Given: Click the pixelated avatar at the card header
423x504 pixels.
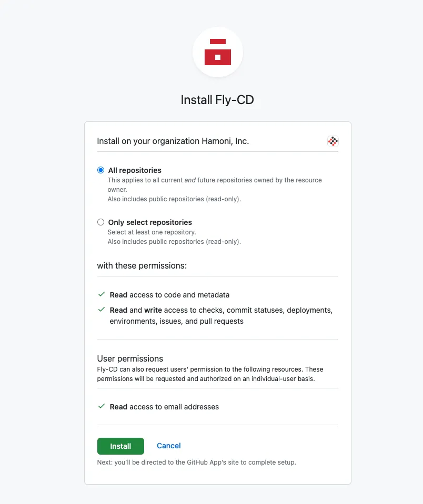Looking at the screenshot, I should click(x=333, y=141).
